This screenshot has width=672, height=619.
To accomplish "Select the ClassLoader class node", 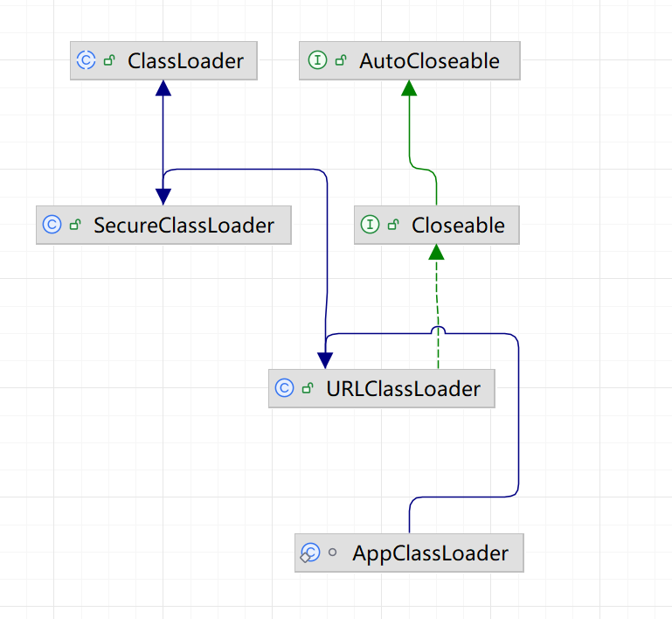I will pyautogui.click(x=163, y=61).
